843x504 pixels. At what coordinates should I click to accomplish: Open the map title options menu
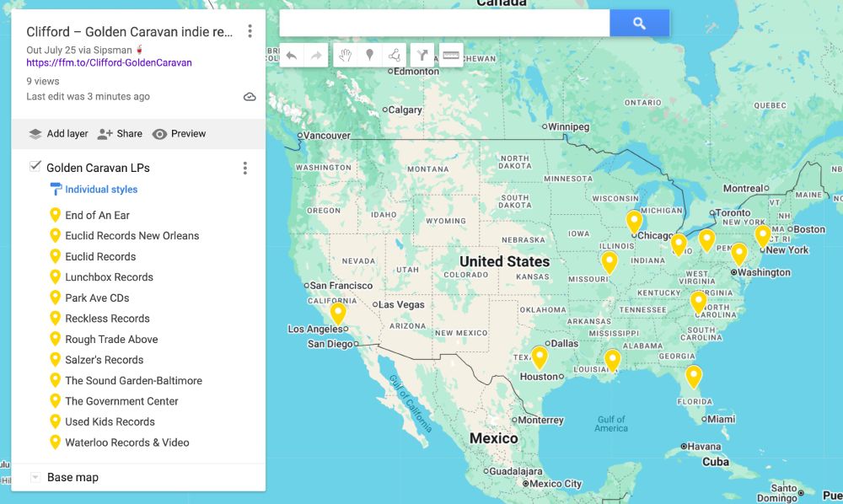click(x=250, y=31)
